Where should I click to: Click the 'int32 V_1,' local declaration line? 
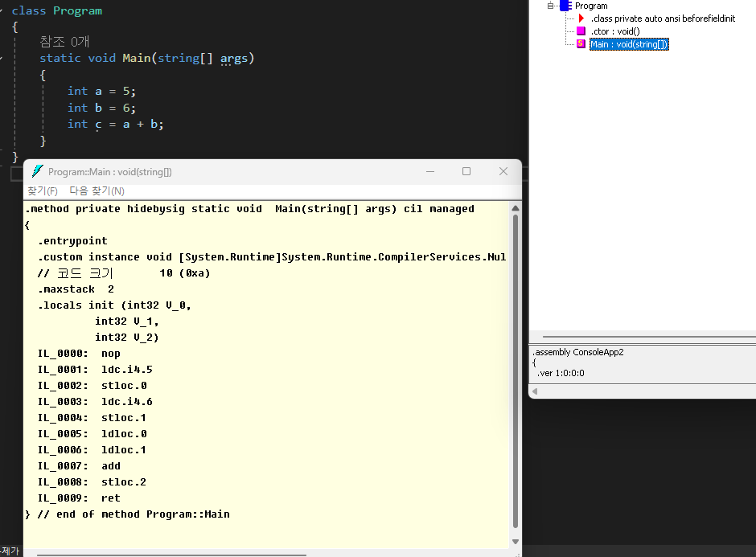click(x=127, y=322)
